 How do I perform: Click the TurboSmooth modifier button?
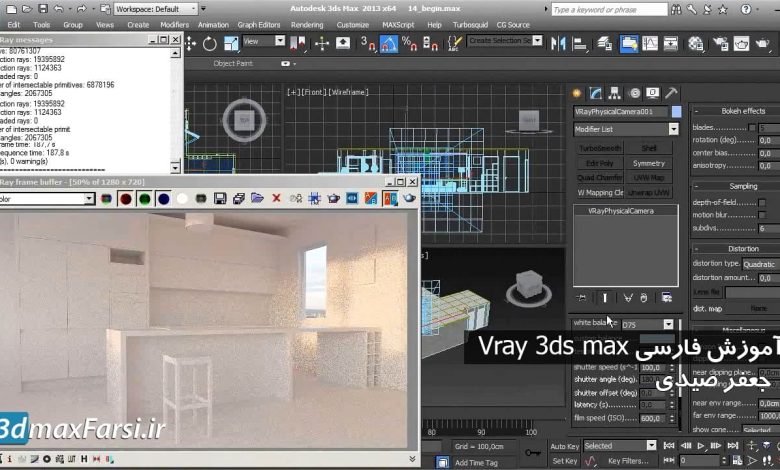click(x=599, y=148)
